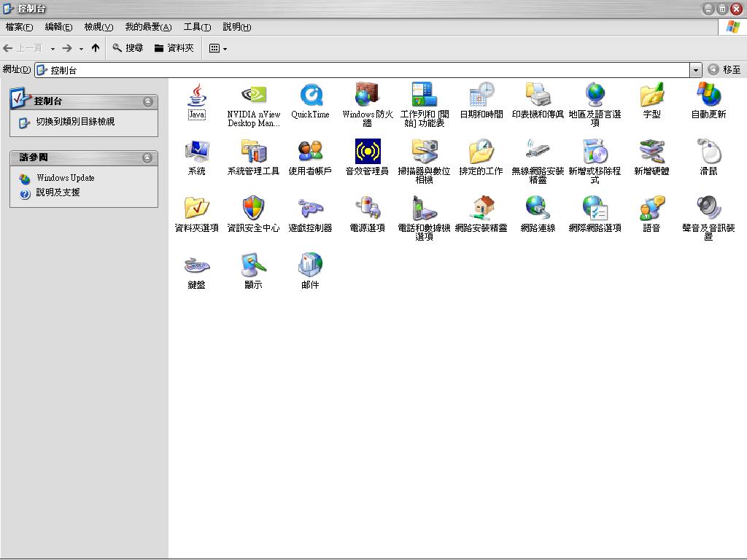Click 切換到類別目錄檢視 link
747x560 pixels.
(75, 122)
